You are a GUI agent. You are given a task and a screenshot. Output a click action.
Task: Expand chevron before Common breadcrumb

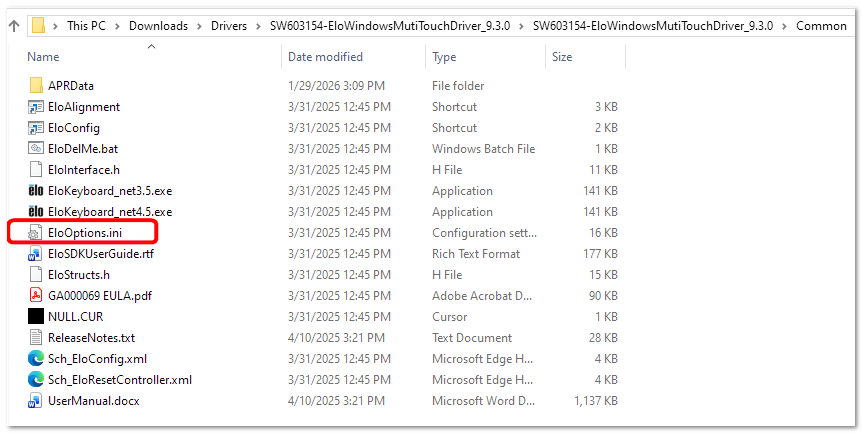784,26
